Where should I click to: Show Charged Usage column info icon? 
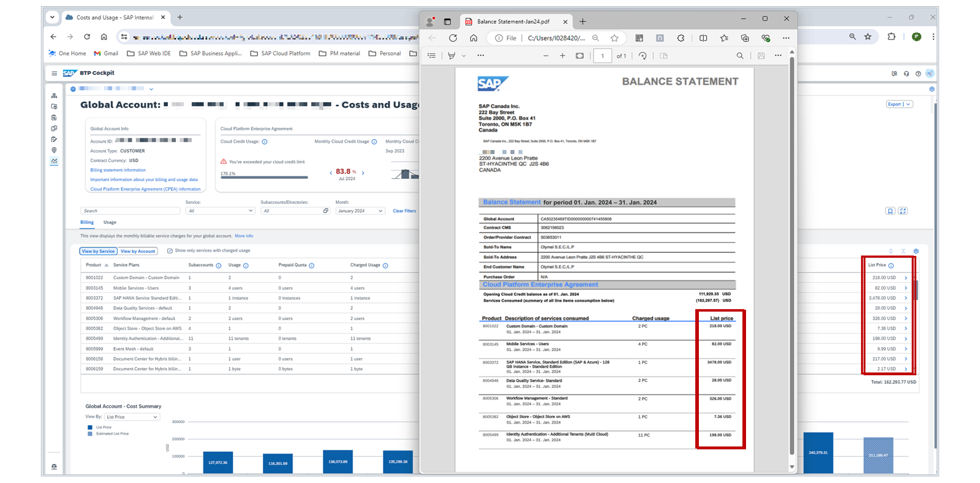point(385,266)
